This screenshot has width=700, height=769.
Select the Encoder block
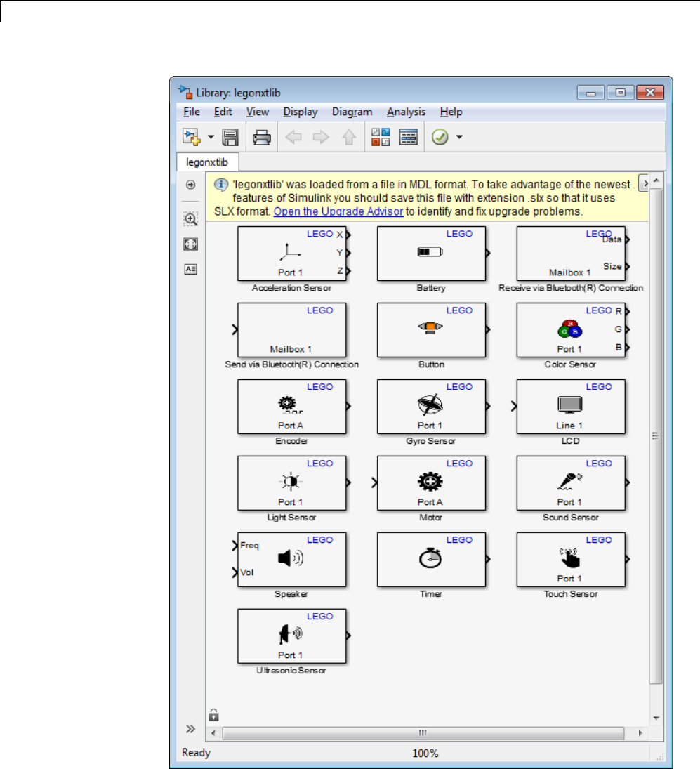point(291,406)
